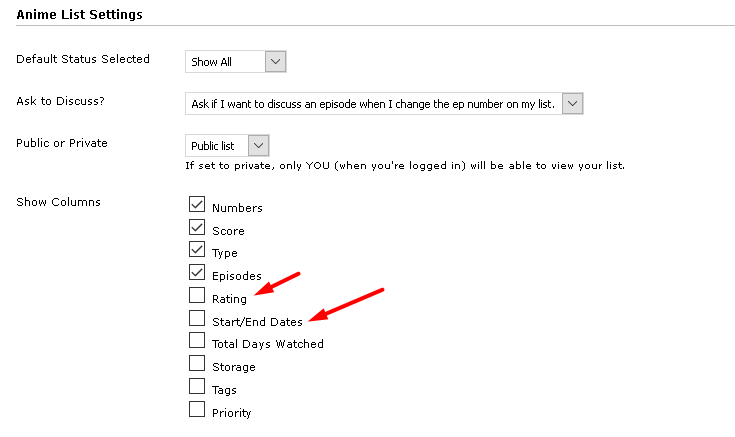Image resolution: width=735 pixels, height=437 pixels.
Task: Check the Start/End Dates checkbox
Action: click(x=197, y=318)
